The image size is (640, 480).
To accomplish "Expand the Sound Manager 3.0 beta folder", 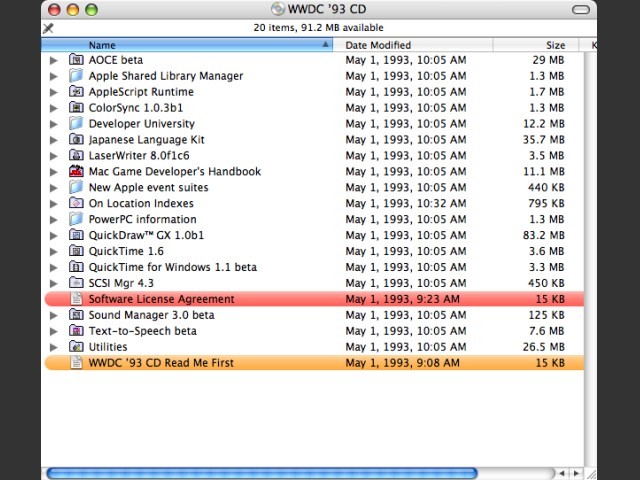I will 53,315.
